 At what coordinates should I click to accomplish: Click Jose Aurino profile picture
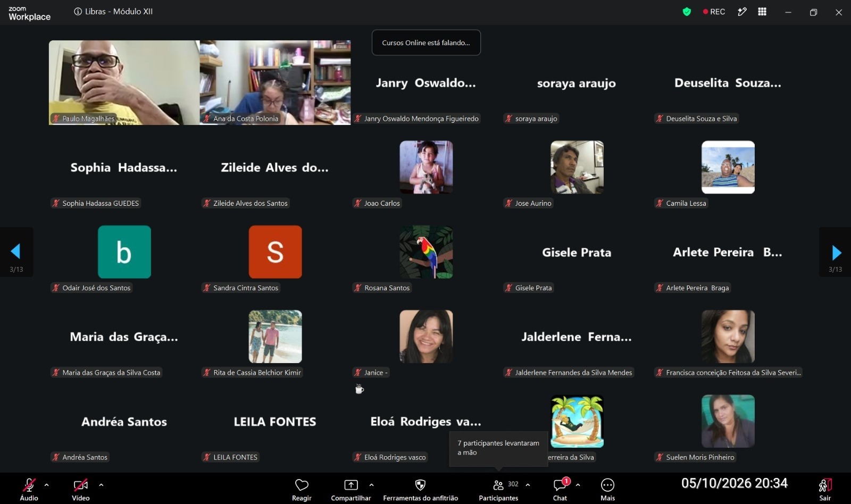577,167
